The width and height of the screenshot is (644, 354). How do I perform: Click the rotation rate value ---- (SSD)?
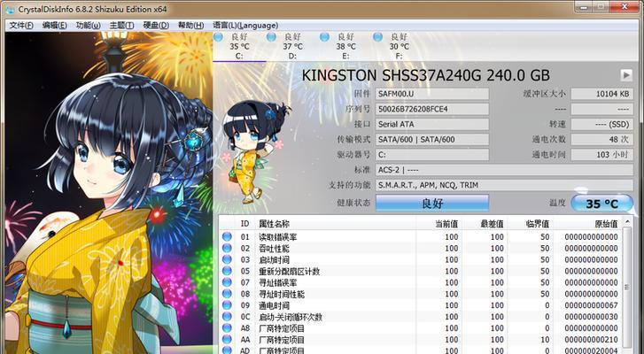pyautogui.click(x=601, y=124)
